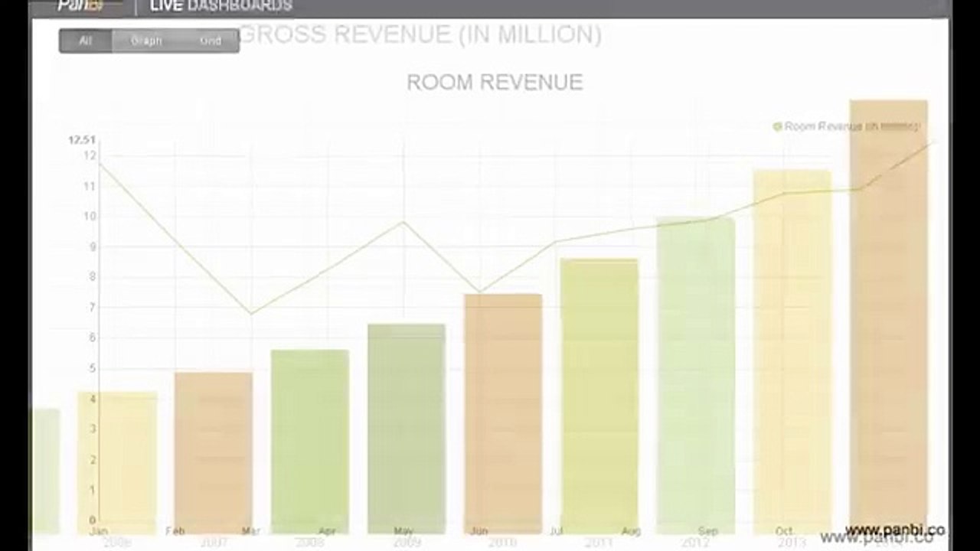Click the 'Oct' x-axis label
Screen dimensions: 980x551
pos(784,530)
